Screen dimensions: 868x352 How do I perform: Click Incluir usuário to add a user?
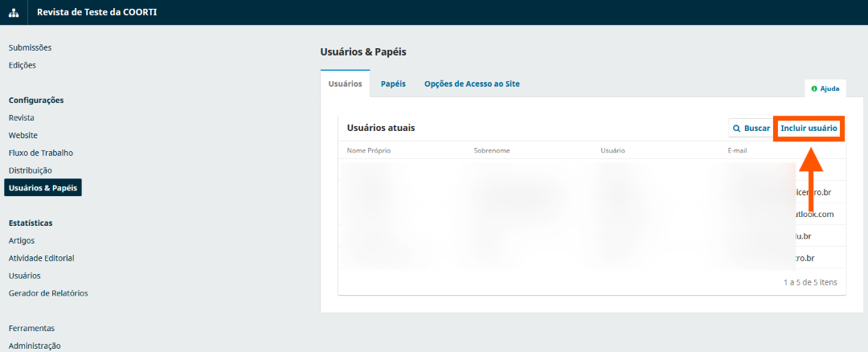pos(809,128)
